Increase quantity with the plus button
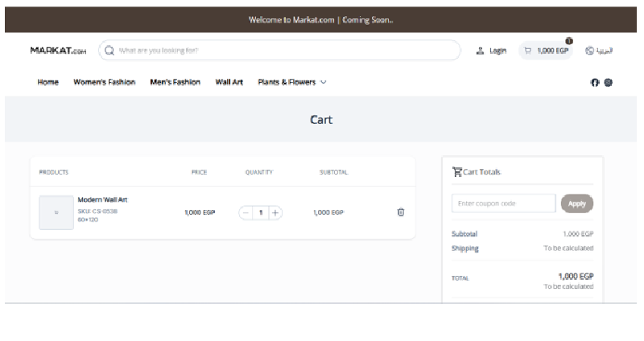 tap(275, 212)
